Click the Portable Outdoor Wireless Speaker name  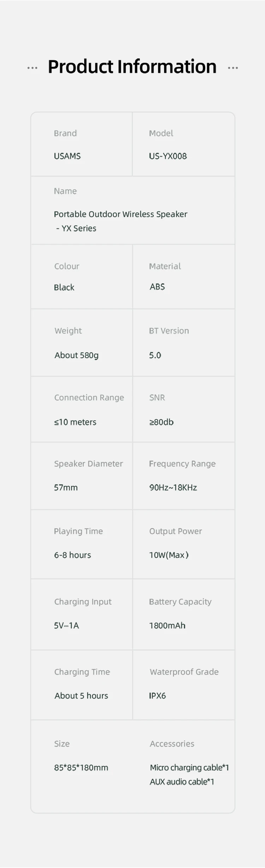[120, 214]
